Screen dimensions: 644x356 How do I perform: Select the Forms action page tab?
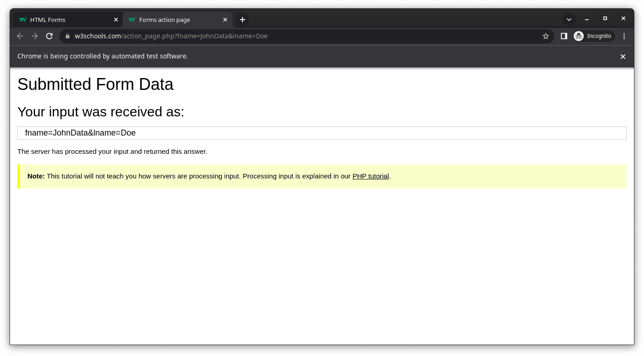[174, 20]
